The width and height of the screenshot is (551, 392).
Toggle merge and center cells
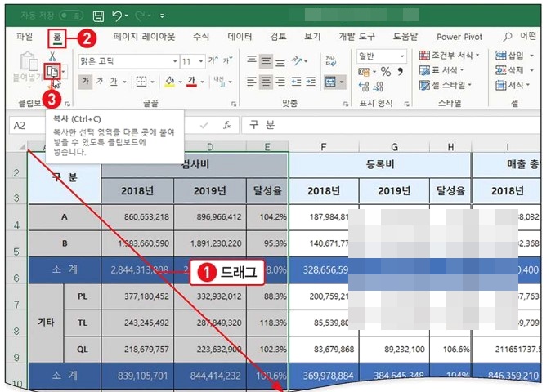click(x=330, y=82)
